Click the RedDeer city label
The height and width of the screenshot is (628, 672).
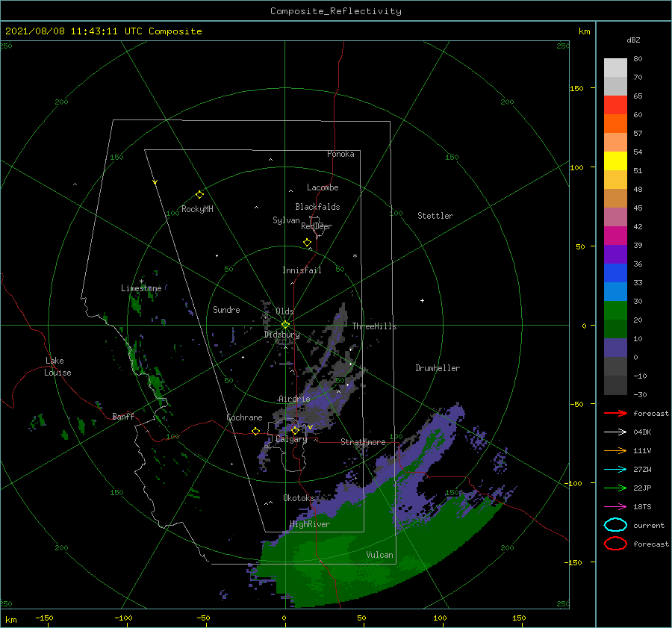tap(317, 226)
